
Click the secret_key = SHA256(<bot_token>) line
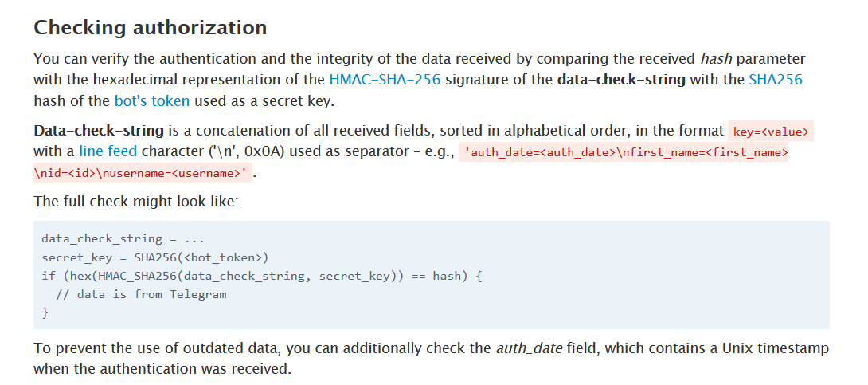(x=154, y=257)
